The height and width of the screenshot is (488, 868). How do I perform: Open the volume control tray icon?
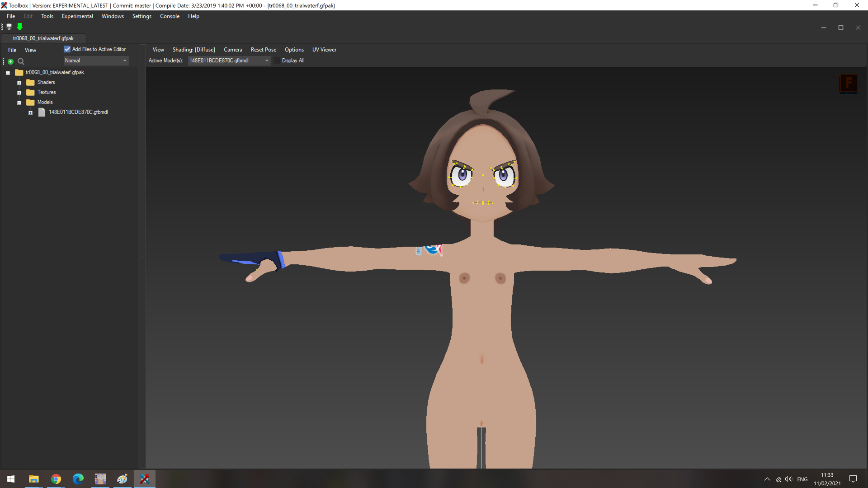(x=789, y=479)
